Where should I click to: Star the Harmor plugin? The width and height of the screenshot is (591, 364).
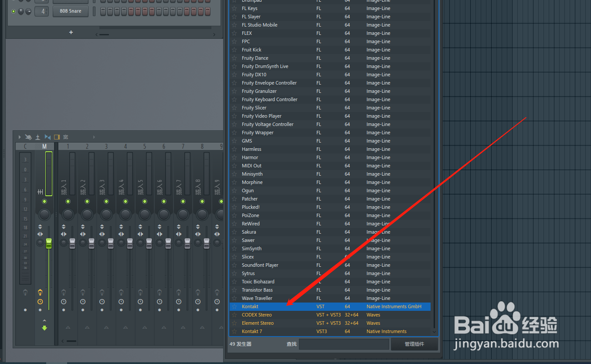pos(234,157)
